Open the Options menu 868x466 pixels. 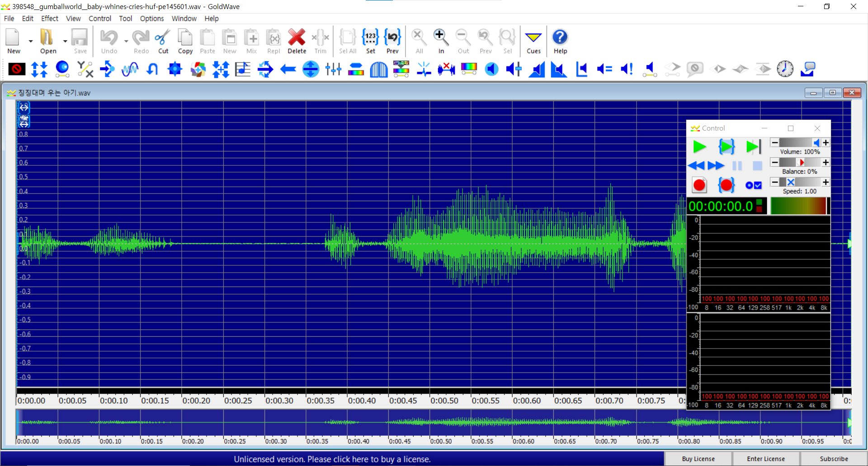[152, 19]
